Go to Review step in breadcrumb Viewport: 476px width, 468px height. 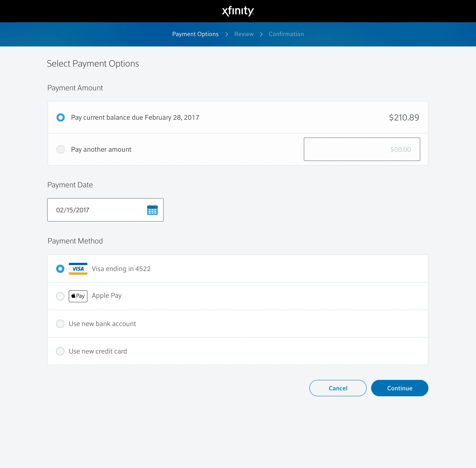[x=244, y=34]
